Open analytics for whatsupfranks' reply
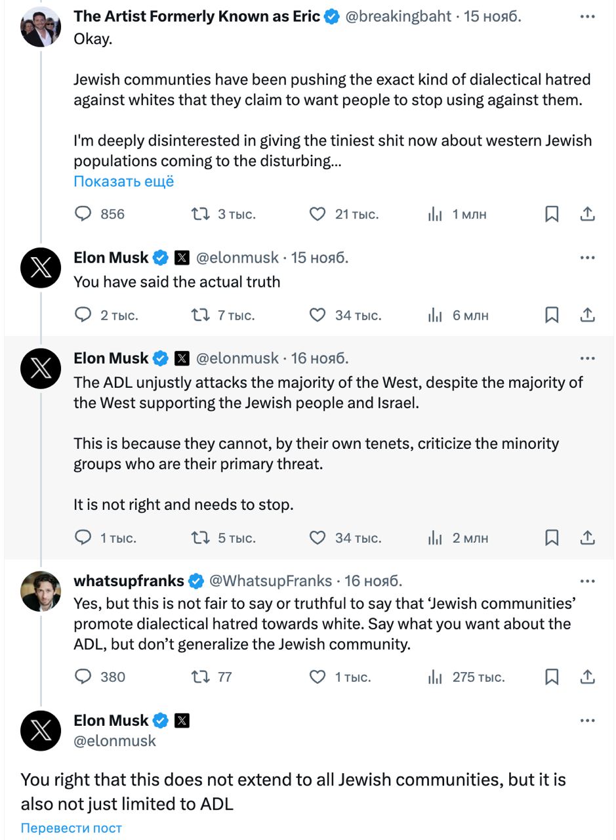This screenshot has height=840, width=616. pyautogui.click(x=434, y=677)
